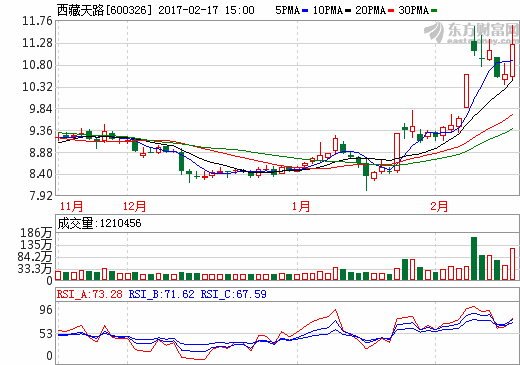Screen dimensions: 520x365
Task: Click the 33.3万 volume axis label
Action: pos(35,268)
